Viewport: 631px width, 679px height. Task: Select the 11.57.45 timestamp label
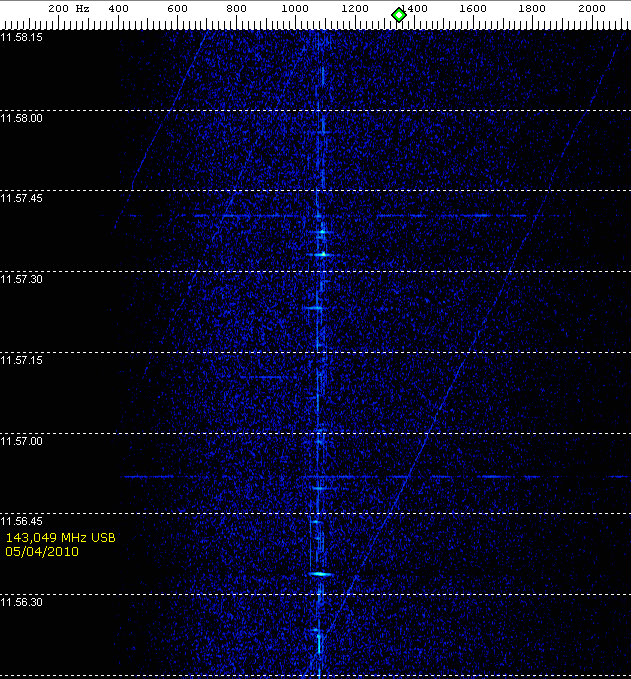pos(22,198)
